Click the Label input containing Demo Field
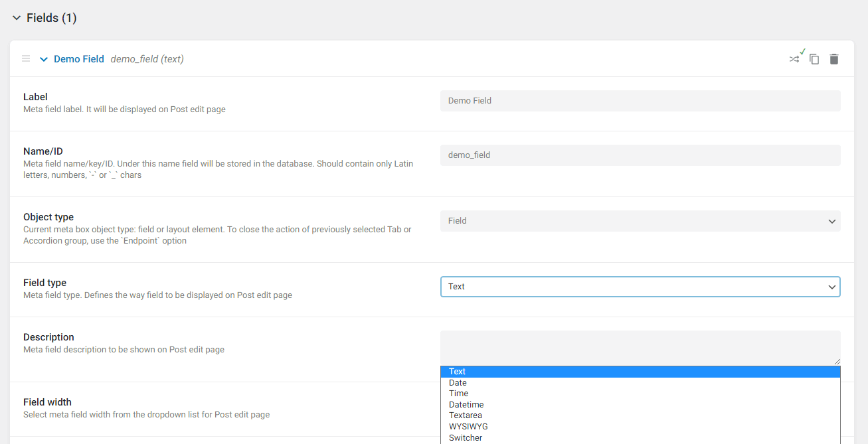 [640, 101]
